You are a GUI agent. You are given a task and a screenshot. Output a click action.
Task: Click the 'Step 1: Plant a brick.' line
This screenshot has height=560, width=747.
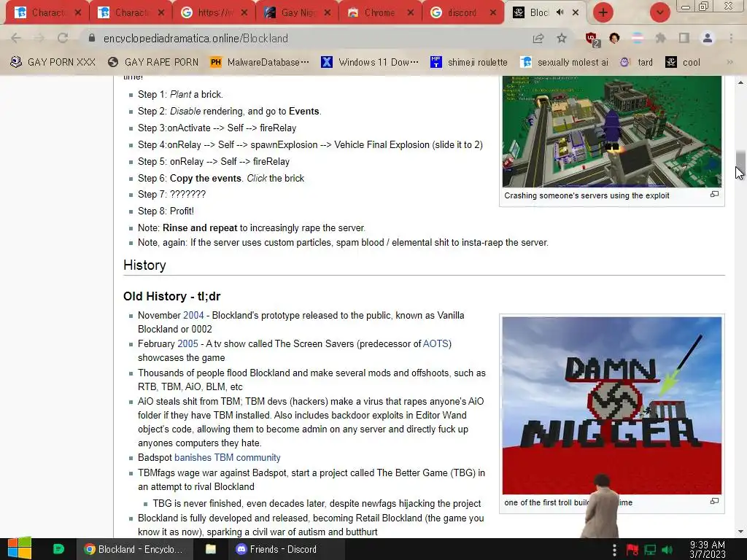(x=180, y=94)
